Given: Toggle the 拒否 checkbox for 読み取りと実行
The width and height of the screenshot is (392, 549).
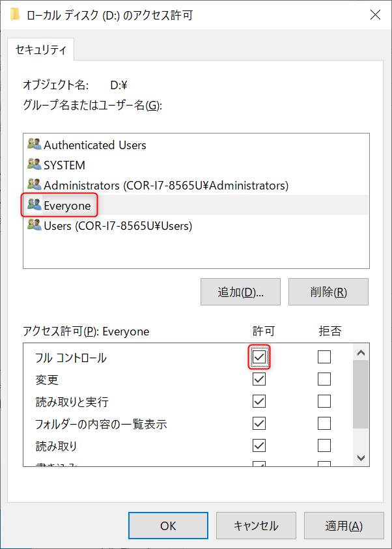Looking at the screenshot, I should click(x=324, y=402).
